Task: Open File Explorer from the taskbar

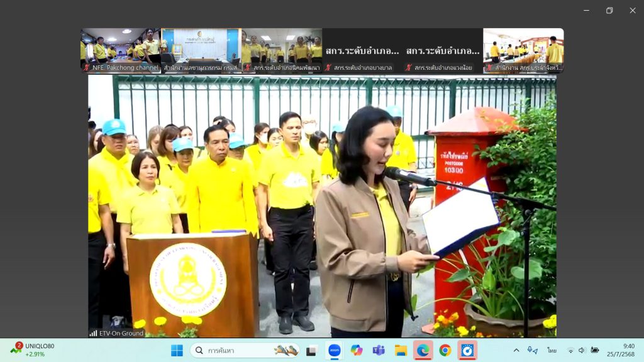Action: click(401, 350)
